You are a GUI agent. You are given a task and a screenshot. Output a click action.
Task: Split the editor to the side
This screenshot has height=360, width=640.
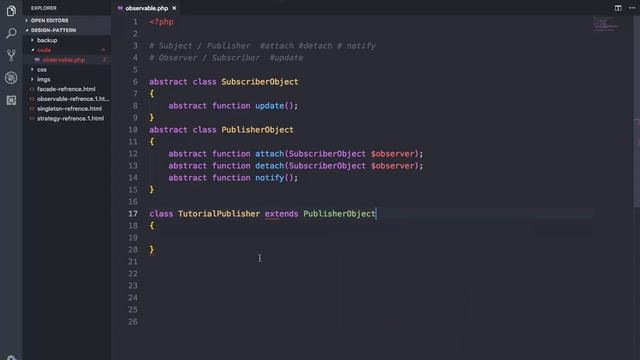618,8
